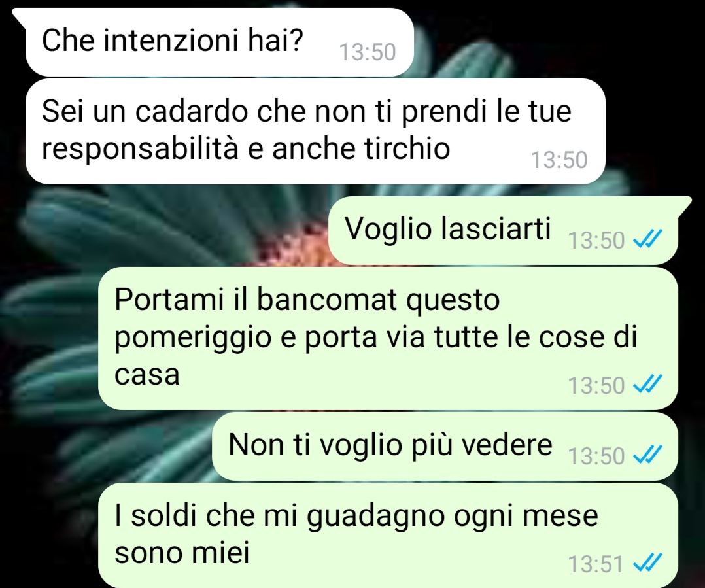Tap the "Portami il bancomat" message bubble
The height and width of the screenshot is (588, 705).
[x=388, y=338]
